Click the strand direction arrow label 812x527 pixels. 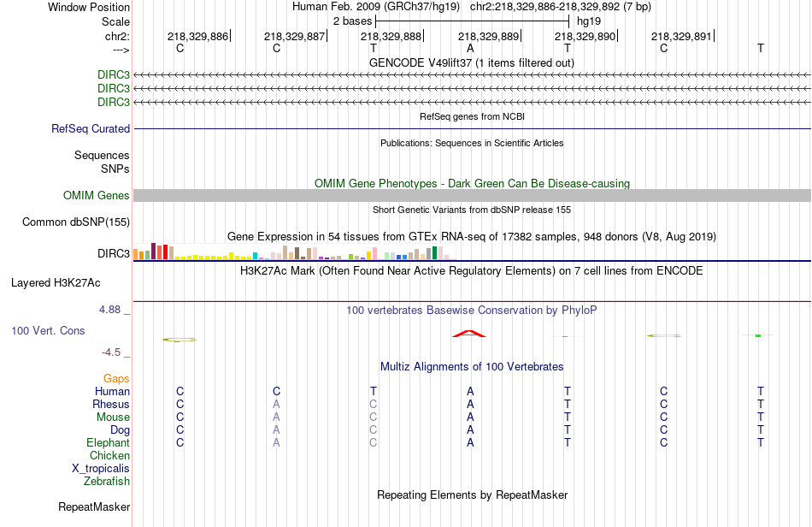coord(121,50)
